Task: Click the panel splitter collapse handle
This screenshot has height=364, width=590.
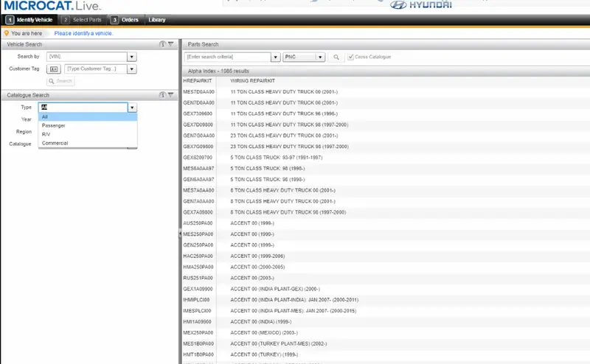Action: tap(180, 234)
